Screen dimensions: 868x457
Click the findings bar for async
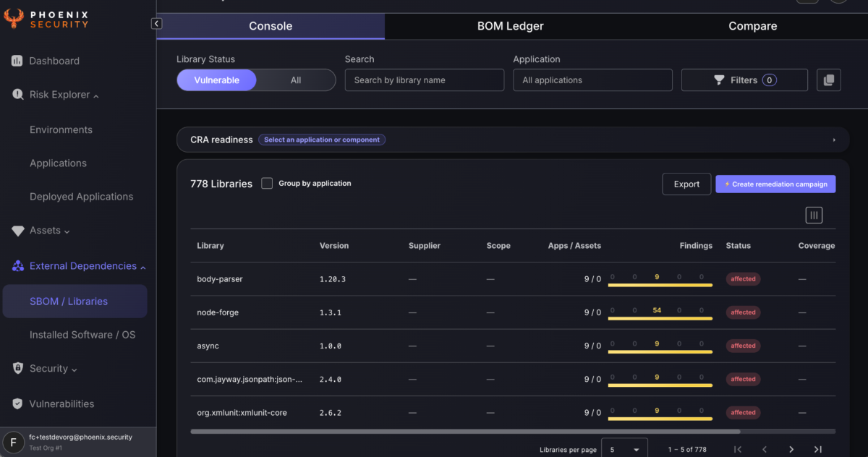tap(660, 351)
